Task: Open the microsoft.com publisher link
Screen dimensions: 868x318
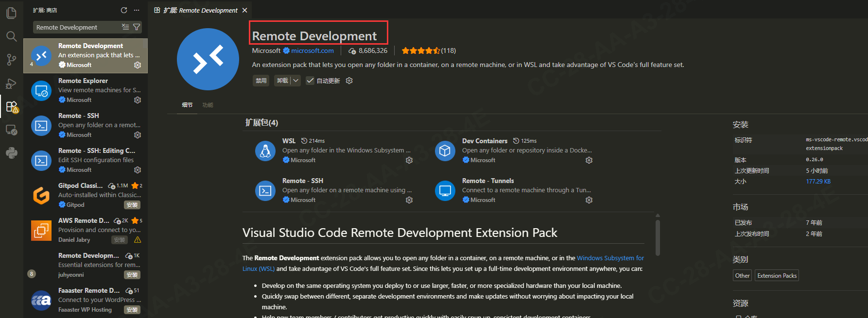Action: coord(312,50)
